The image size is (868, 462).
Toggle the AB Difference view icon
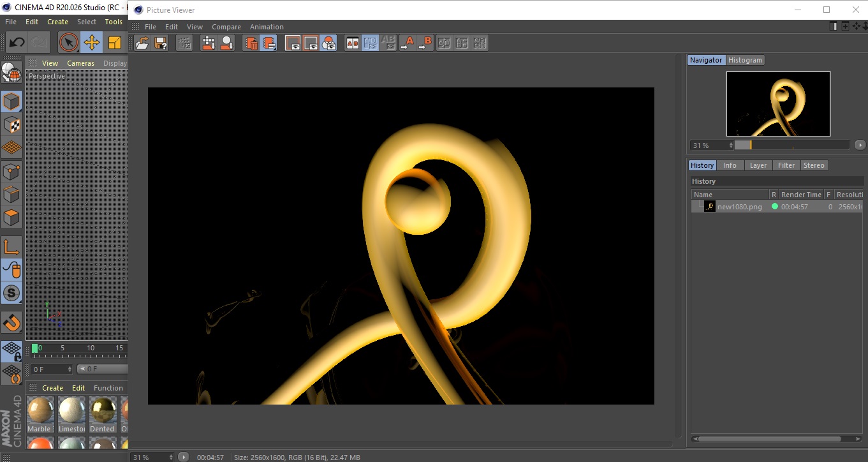371,43
